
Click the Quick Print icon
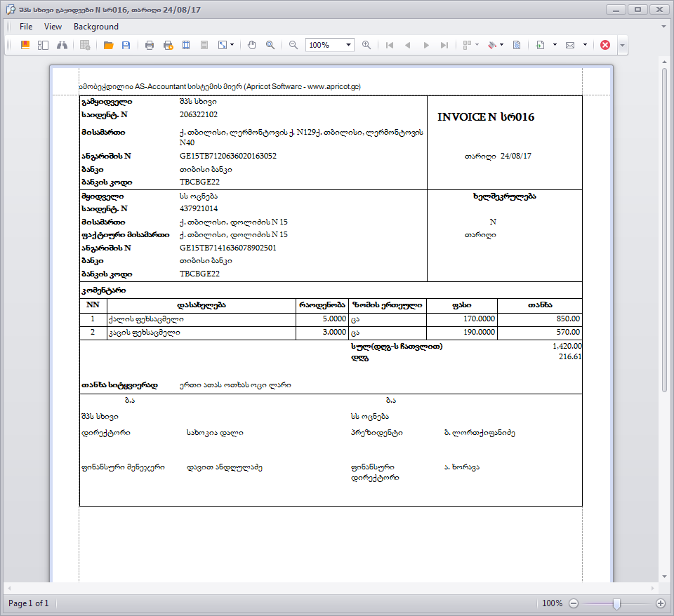168,45
